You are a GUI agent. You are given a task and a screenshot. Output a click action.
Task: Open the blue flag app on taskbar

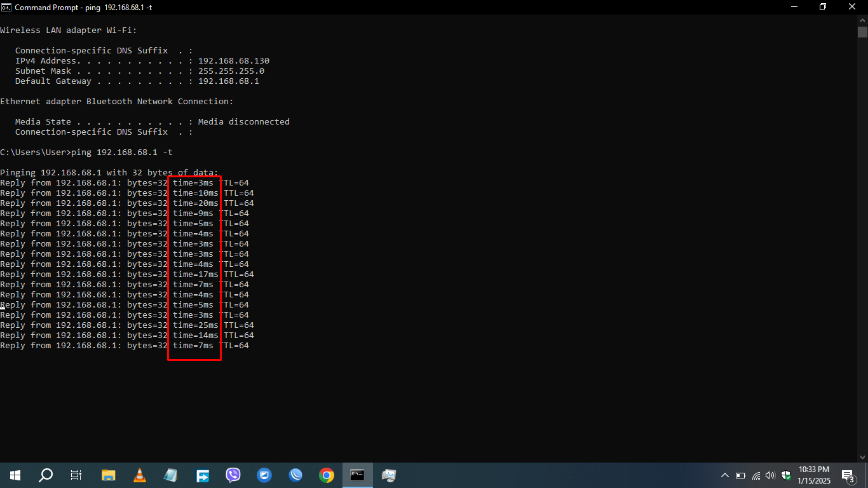pos(202,475)
